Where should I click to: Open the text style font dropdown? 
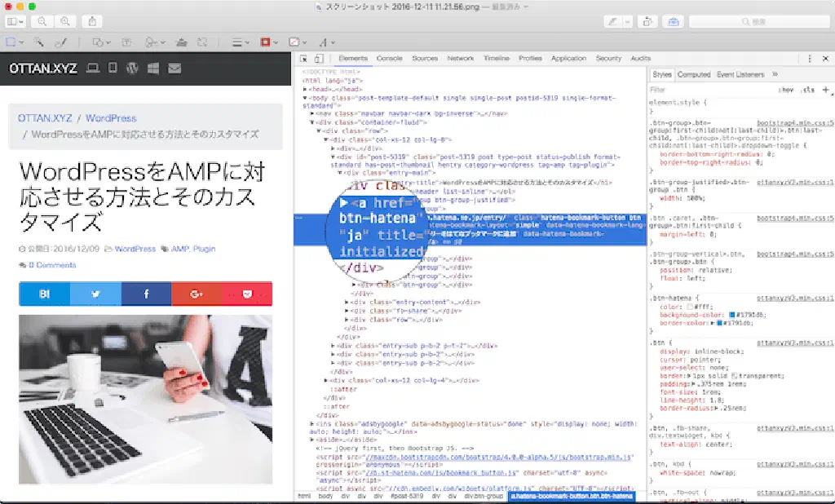click(326, 42)
